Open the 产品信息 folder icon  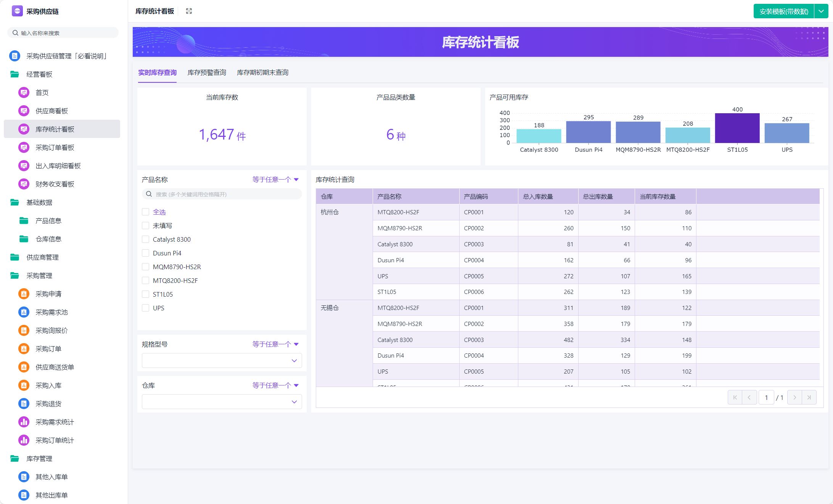click(24, 221)
